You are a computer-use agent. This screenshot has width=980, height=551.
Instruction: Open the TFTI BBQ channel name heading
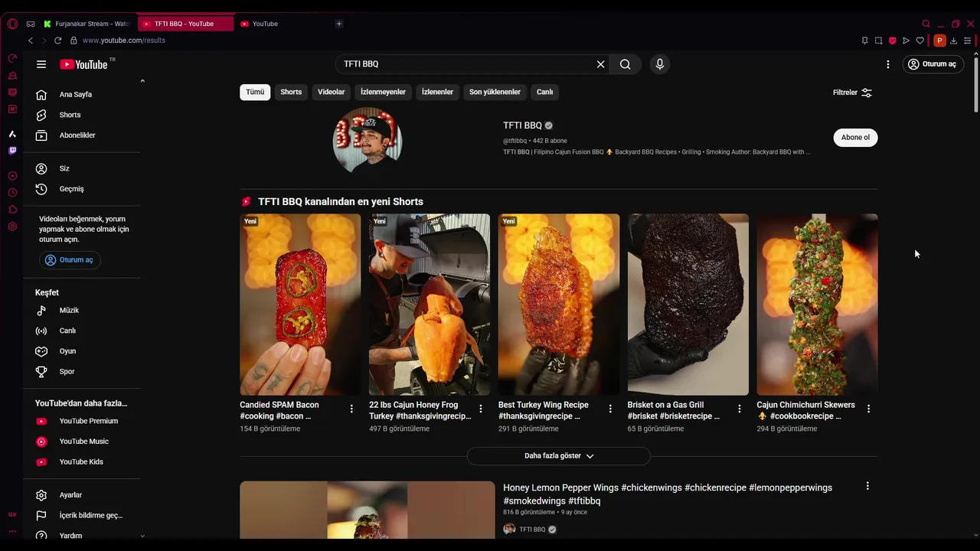[x=522, y=126]
